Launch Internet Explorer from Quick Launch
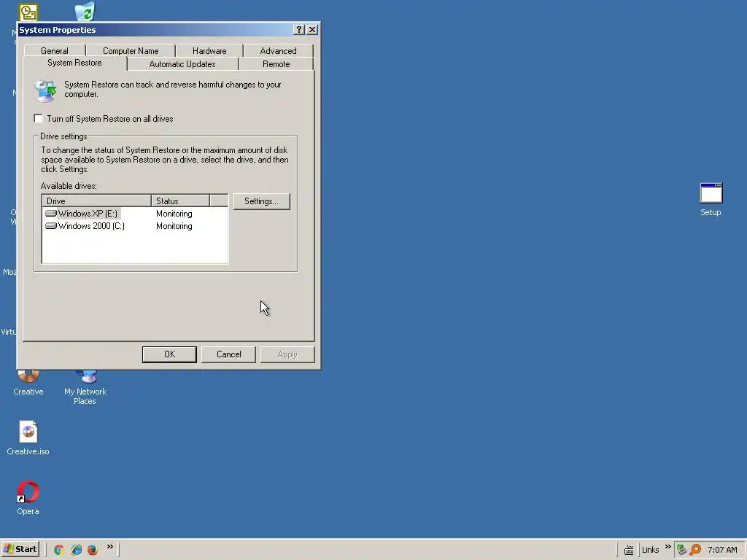 (76, 550)
